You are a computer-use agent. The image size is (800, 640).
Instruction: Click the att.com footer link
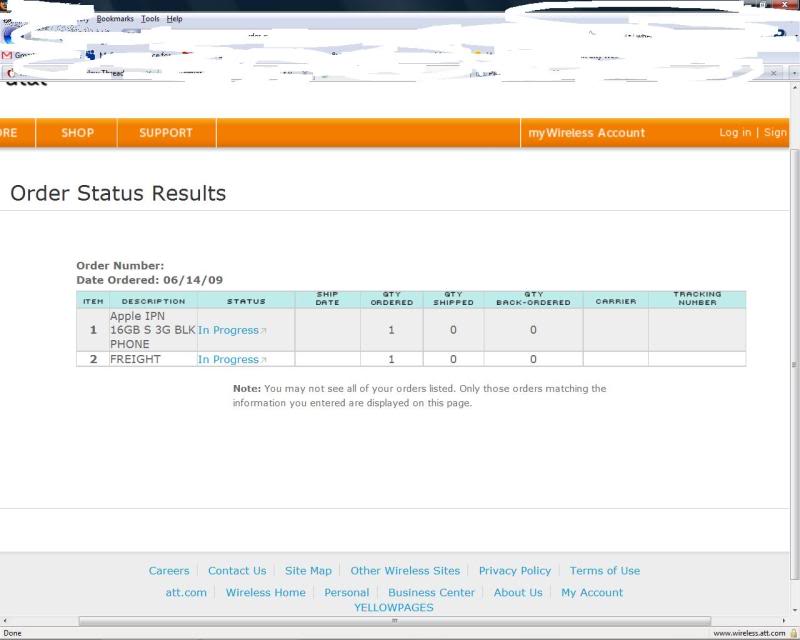point(186,593)
